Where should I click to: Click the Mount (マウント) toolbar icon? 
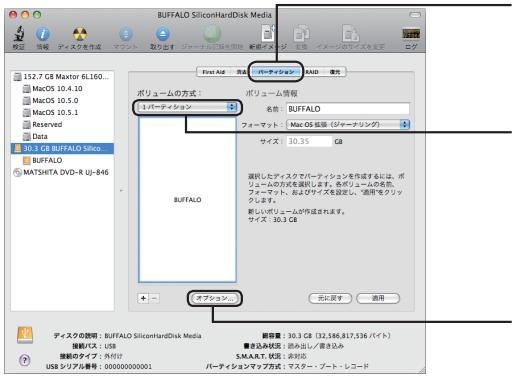pyautogui.click(x=125, y=34)
